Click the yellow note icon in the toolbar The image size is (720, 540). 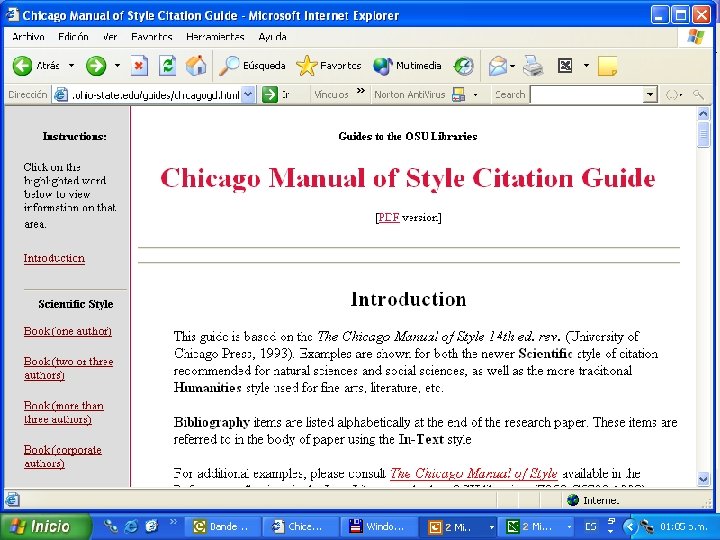tap(608, 67)
